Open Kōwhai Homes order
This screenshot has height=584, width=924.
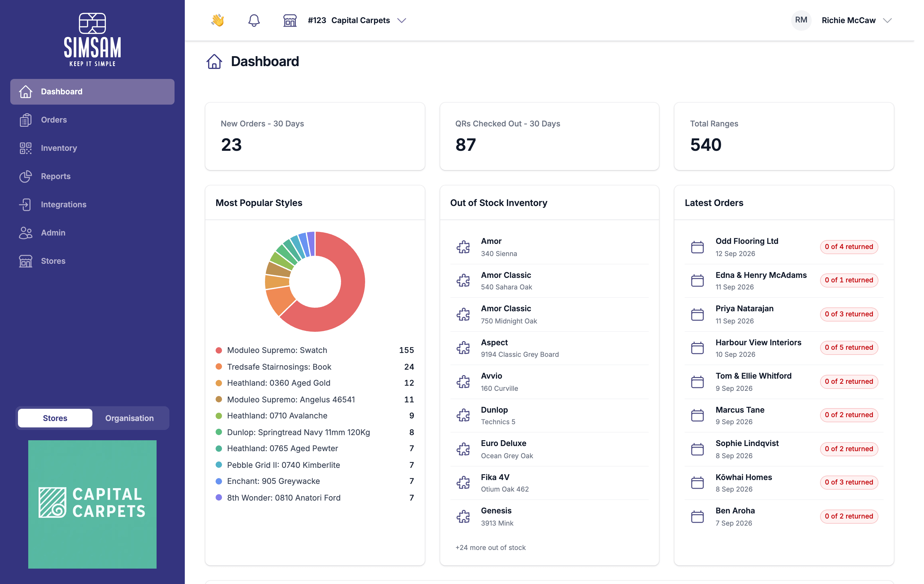tap(783, 483)
